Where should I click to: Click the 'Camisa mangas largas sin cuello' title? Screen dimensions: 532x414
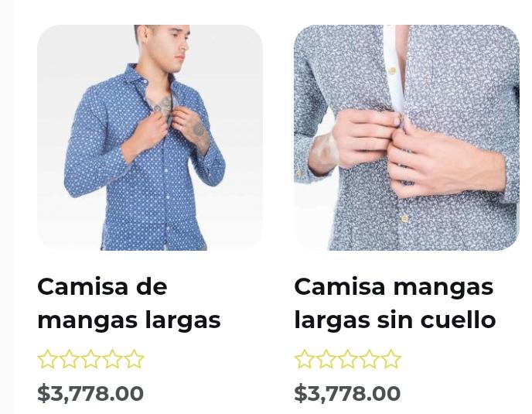(395, 303)
